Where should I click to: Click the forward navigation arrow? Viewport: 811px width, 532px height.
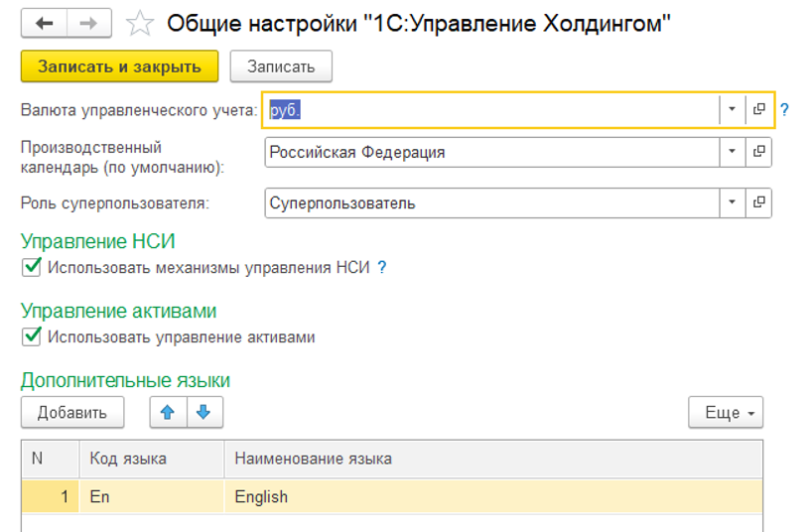87,23
